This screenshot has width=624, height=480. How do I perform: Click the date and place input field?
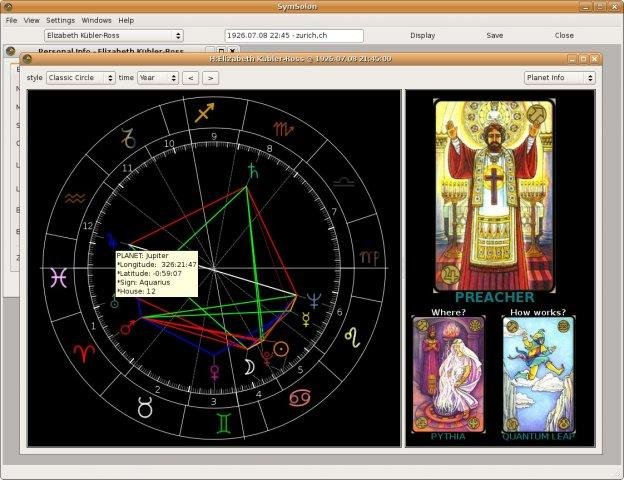click(294, 35)
